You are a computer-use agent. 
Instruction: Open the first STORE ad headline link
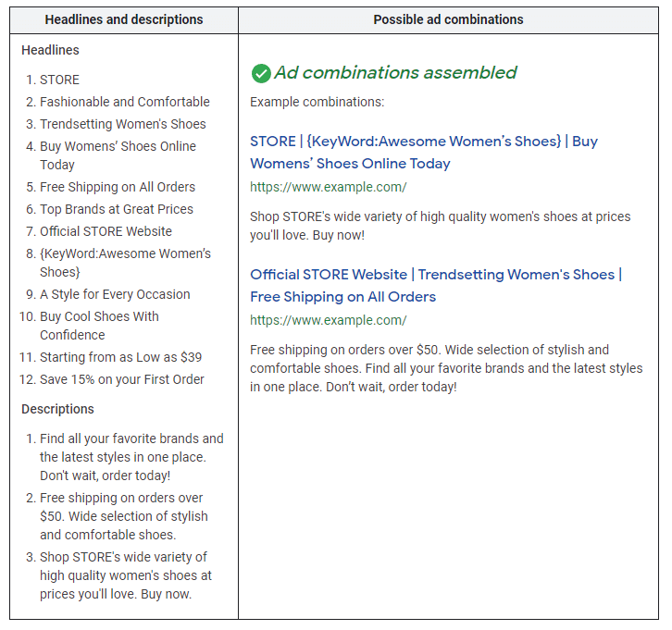tap(423, 152)
